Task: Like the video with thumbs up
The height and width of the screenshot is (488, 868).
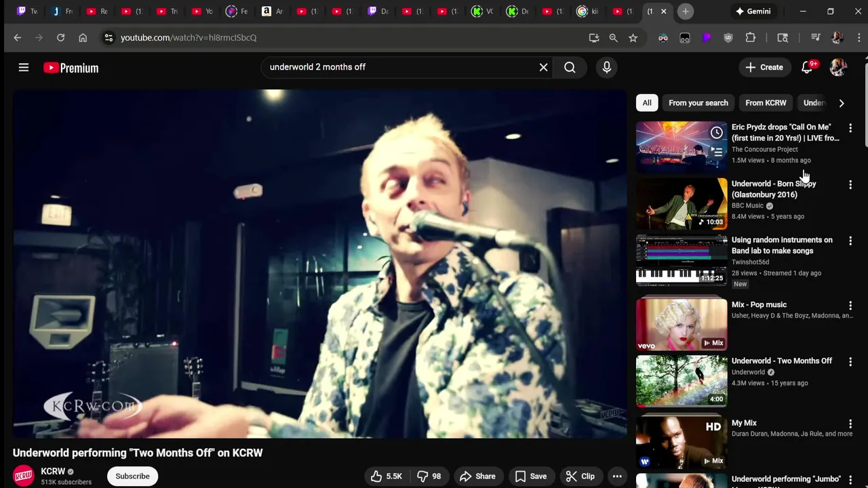Action: pos(386,476)
